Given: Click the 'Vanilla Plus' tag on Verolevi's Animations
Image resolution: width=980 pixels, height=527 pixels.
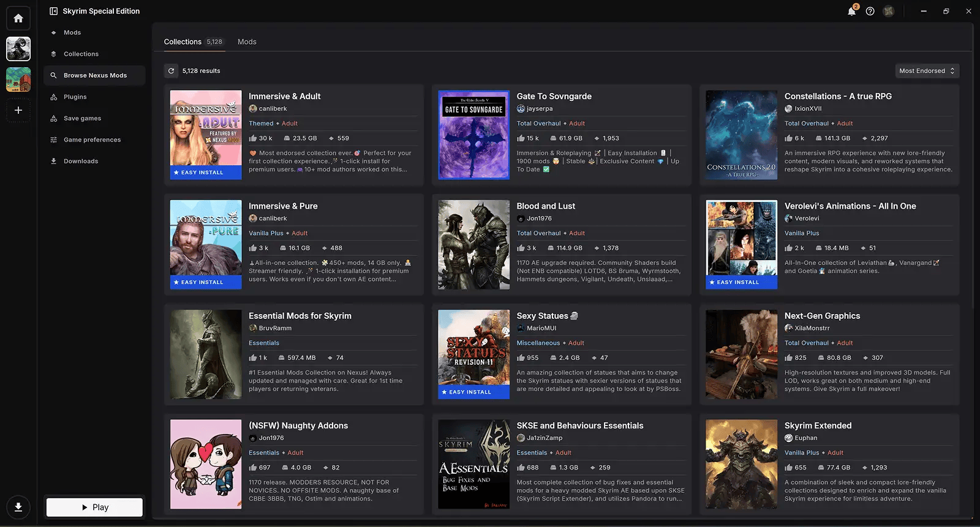Looking at the screenshot, I should click(x=802, y=233).
